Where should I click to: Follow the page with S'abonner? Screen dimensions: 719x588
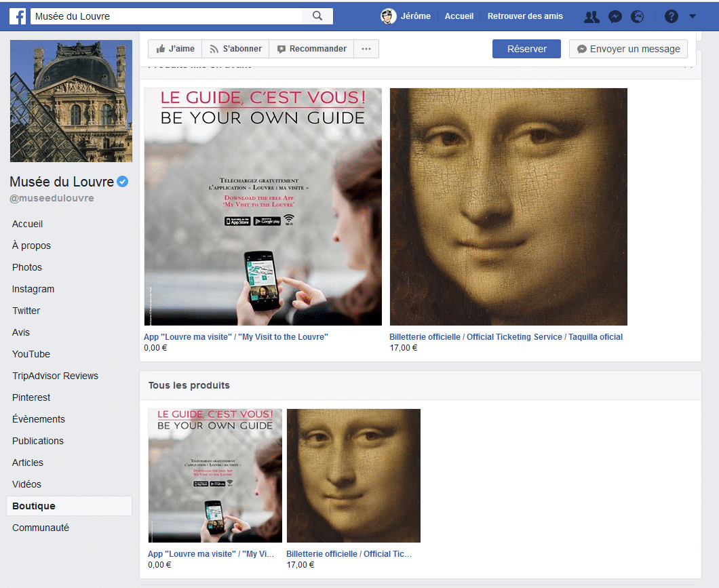[235, 49]
